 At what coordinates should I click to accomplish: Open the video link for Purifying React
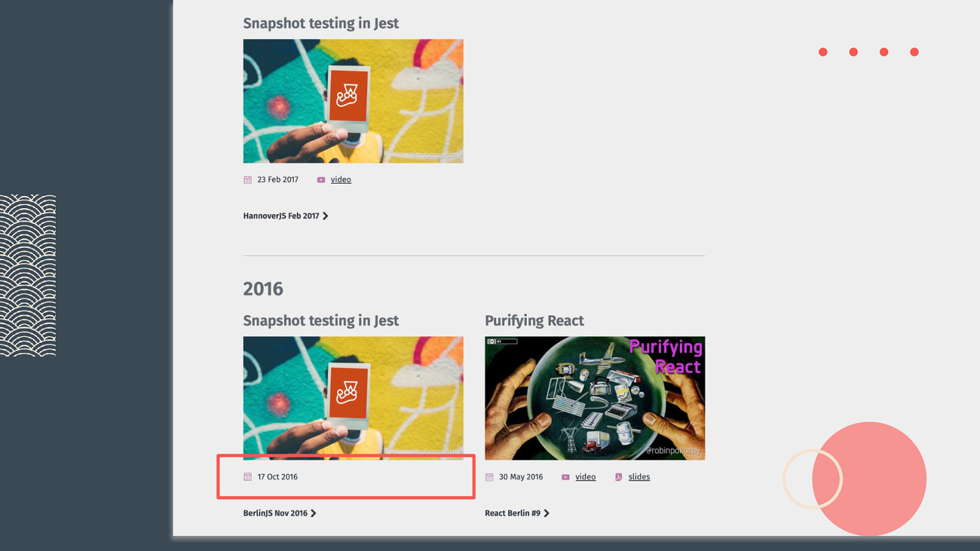586,477
